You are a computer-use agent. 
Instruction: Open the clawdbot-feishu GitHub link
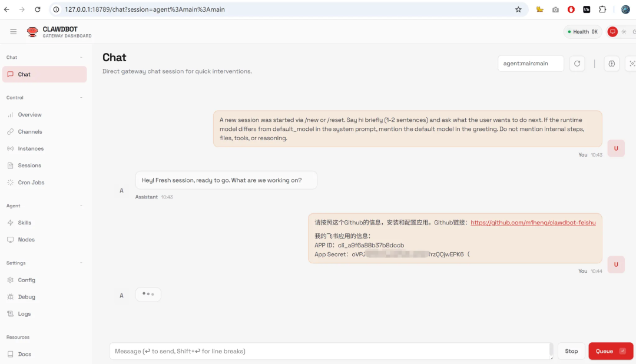(533, 223)
